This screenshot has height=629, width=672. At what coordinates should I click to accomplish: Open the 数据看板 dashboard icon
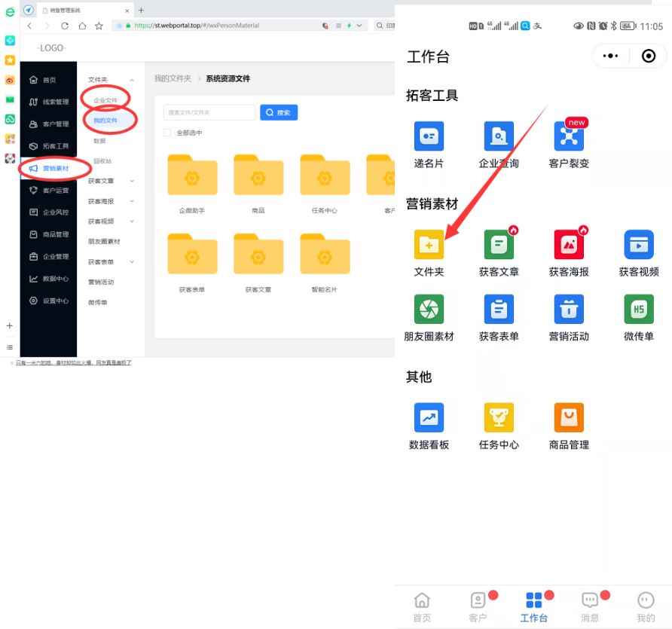[429, 417]
